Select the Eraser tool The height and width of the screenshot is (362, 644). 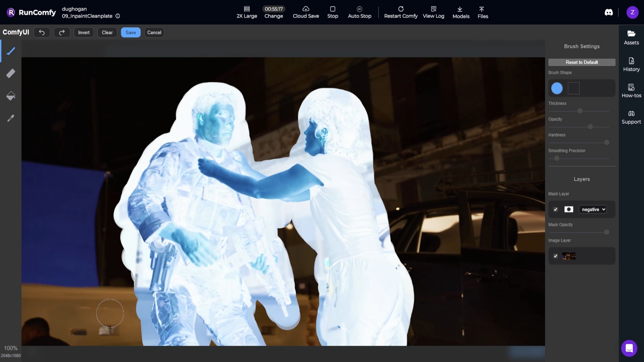[11, 73]
